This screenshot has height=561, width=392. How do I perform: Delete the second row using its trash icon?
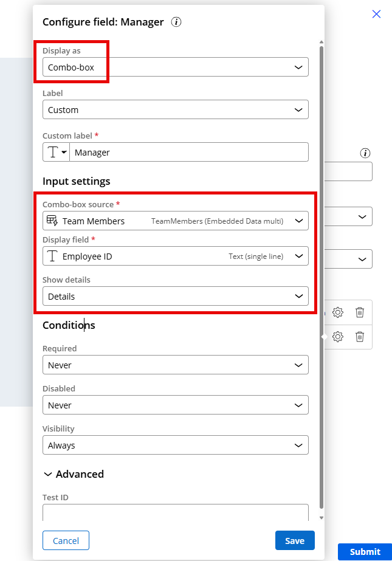(x=360, y=336)
